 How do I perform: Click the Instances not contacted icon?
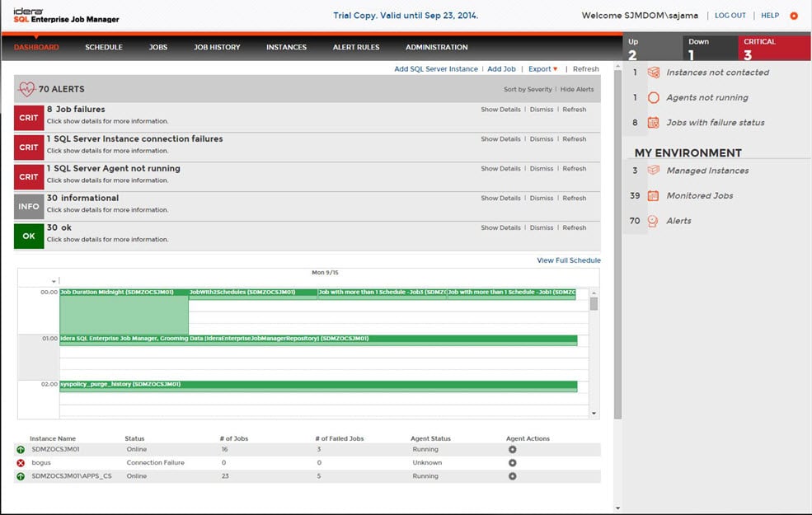pos(653,73)
